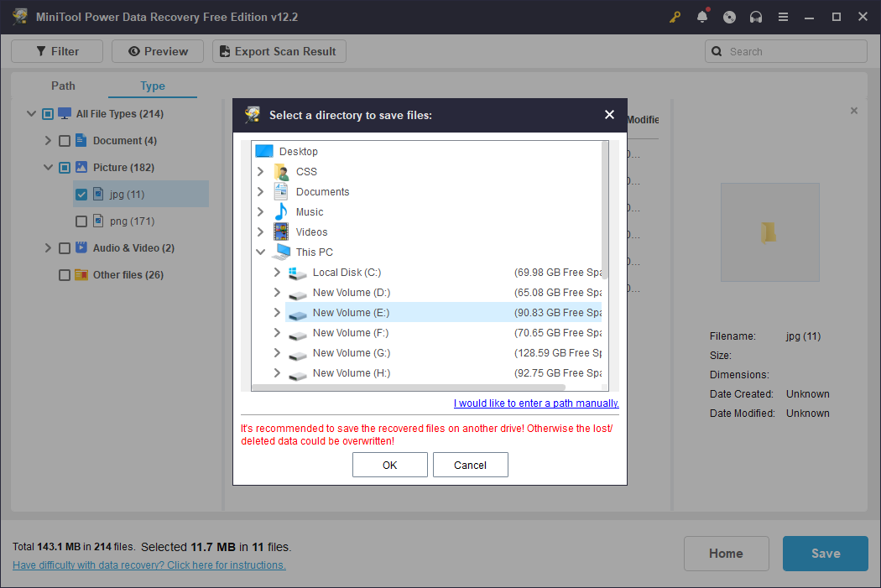Click the Videos film icon

click(281, 232)
